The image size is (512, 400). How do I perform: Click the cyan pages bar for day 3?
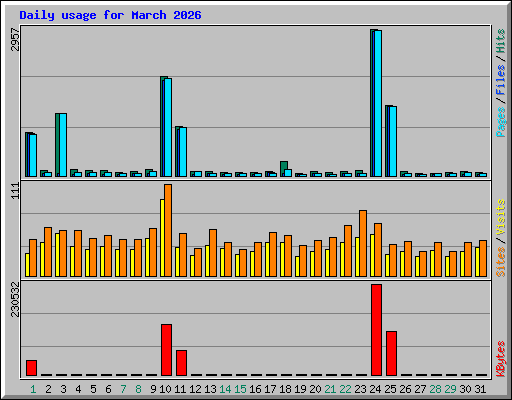pos(63,145)
